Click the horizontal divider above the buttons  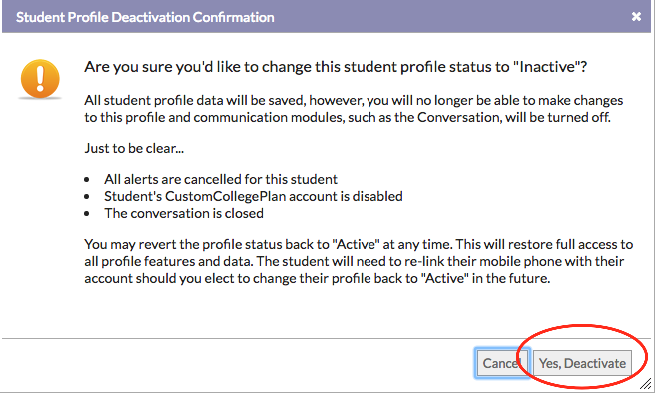point(326,338)
